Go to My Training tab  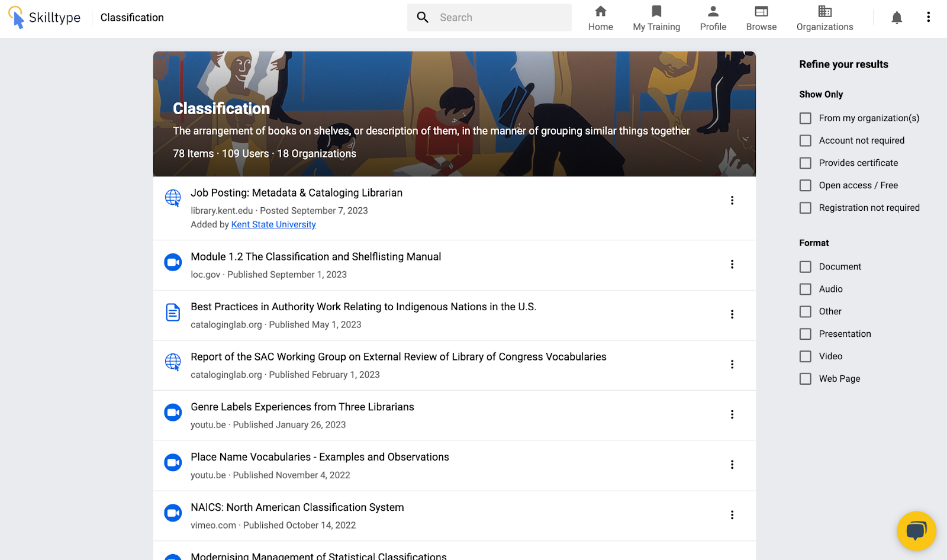point(656,18)
